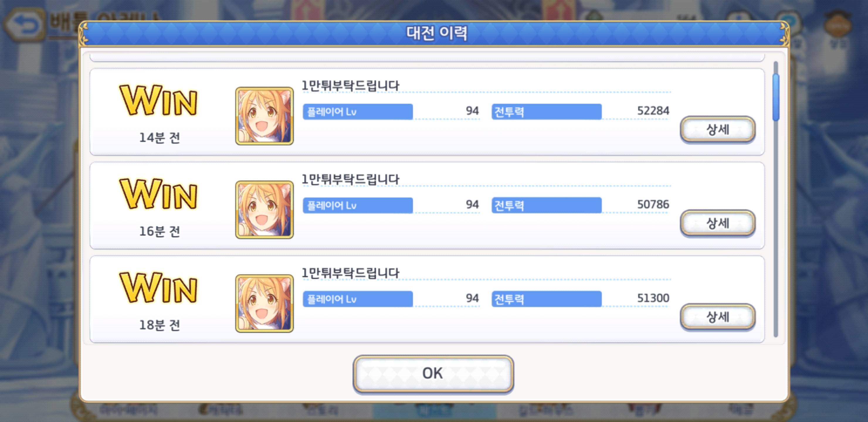
Task: Open 상세 for the 16분 전 match
Action: pos(718,223)
